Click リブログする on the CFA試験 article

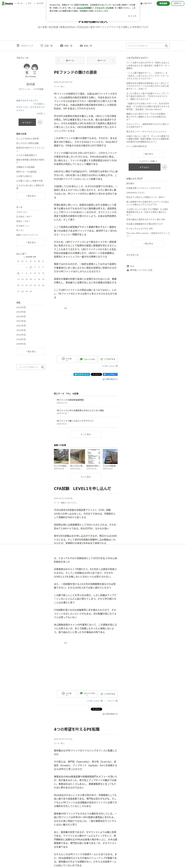(x=108, y=694)
